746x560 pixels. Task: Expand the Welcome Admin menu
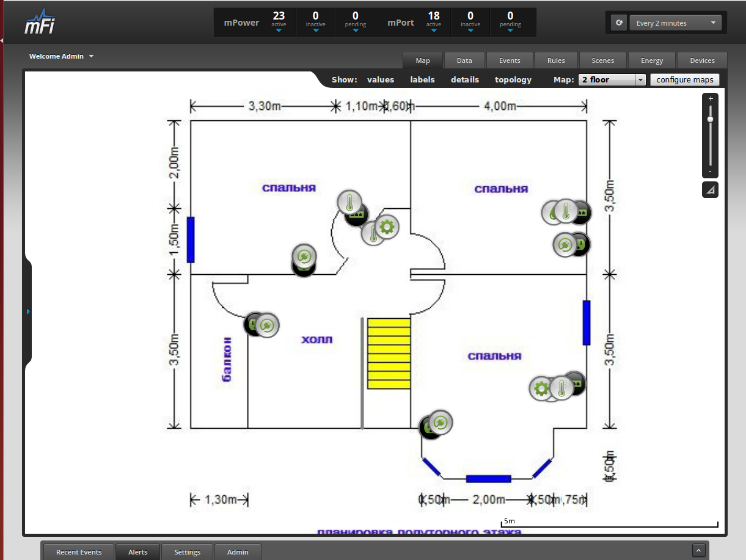click(61, 56)
